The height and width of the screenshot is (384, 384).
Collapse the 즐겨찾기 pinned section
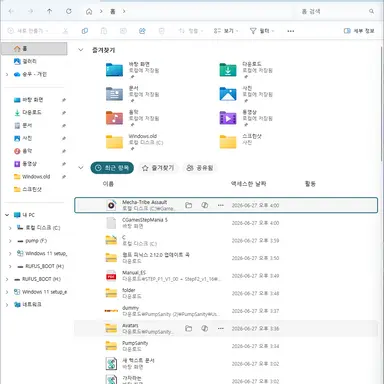[x=80, y=50]
